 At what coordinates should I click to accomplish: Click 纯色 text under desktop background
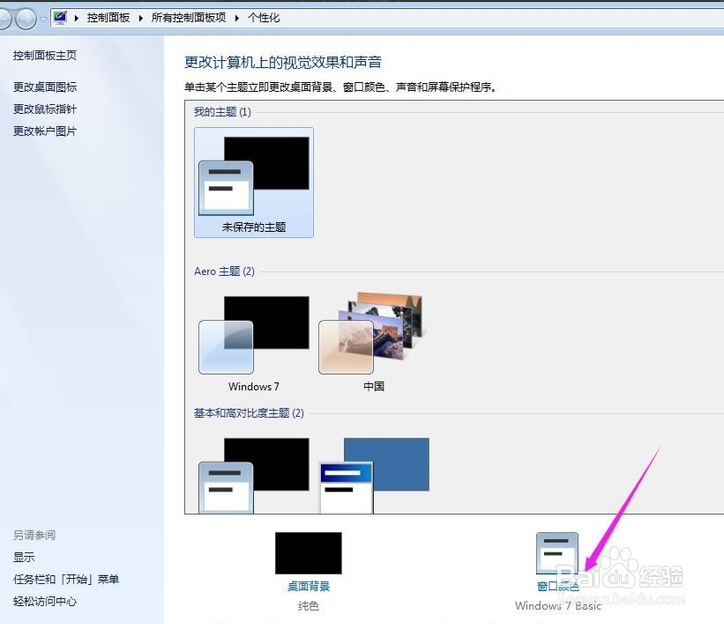pos(308,606)
